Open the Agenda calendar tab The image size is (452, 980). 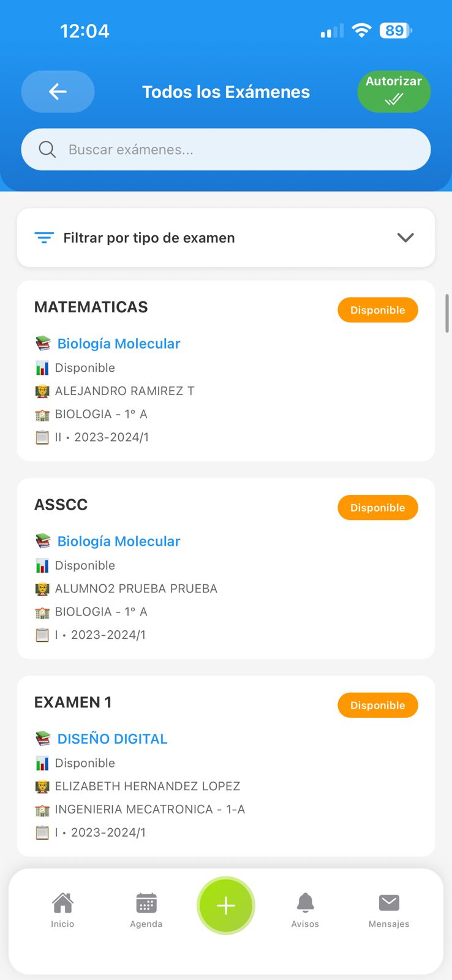coord(146,910)
